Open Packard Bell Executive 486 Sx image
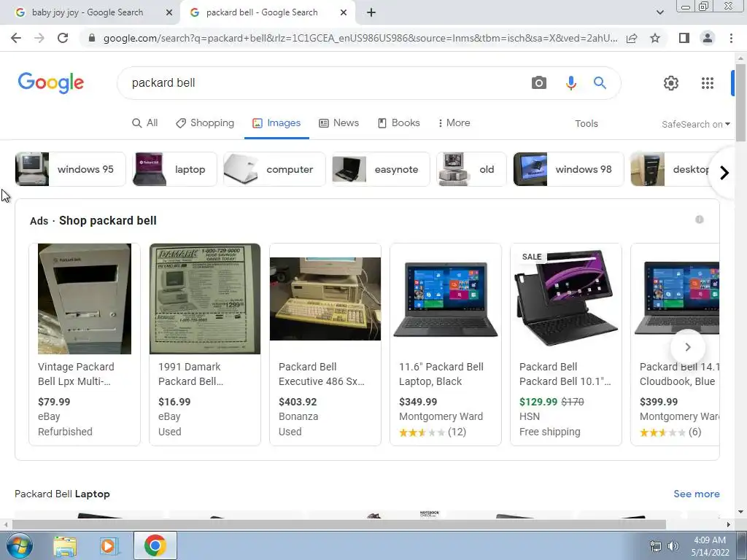Image resolution: width=747 pixels, height=560 pixels. 325,298
